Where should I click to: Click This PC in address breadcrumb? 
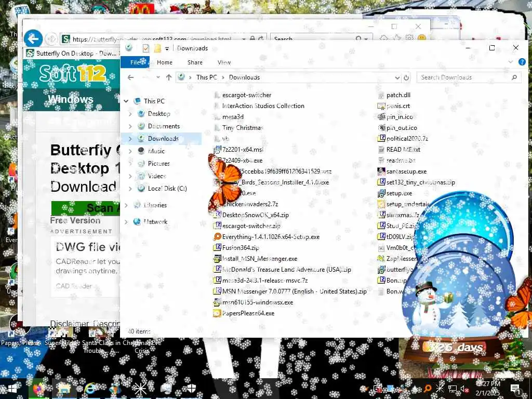206,77
